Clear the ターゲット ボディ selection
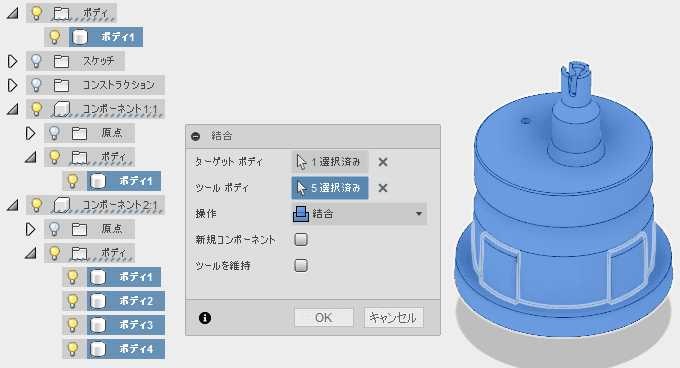 coord(382,162)
